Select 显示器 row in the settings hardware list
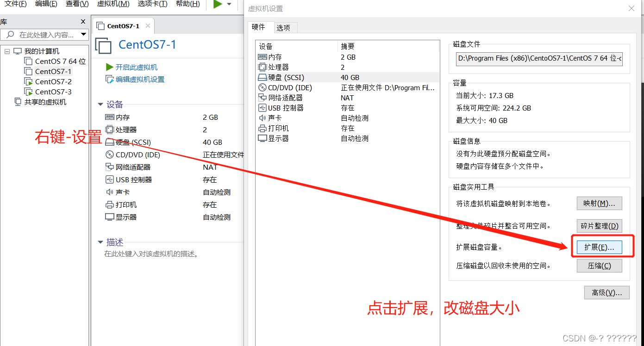The height and width of the screenshot is (346, 644). [348, 139]
